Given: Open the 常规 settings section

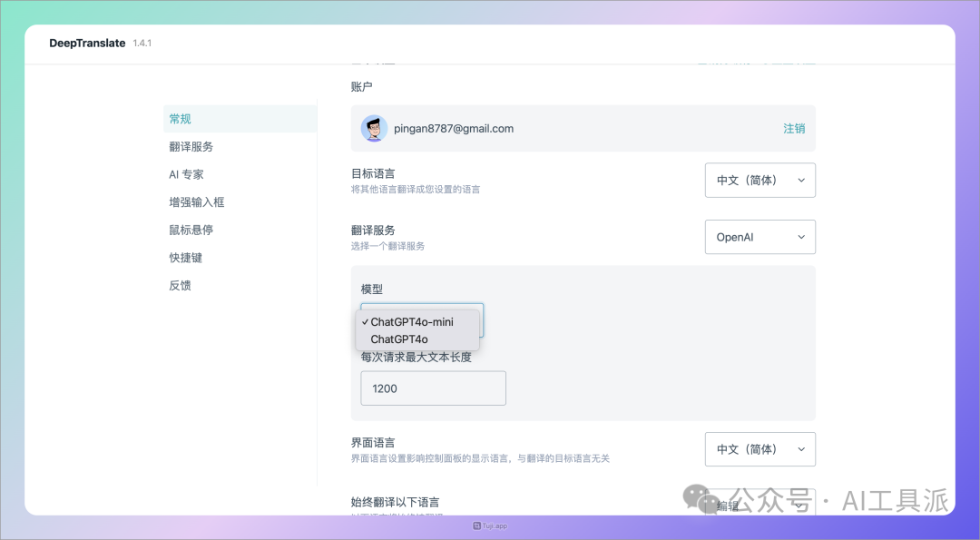Looking at the screenshot, I should 240,119.
